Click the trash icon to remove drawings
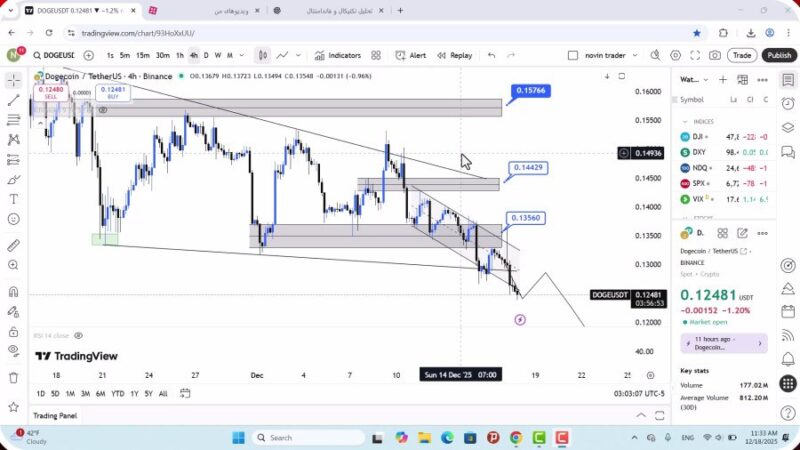 point(14,377)
